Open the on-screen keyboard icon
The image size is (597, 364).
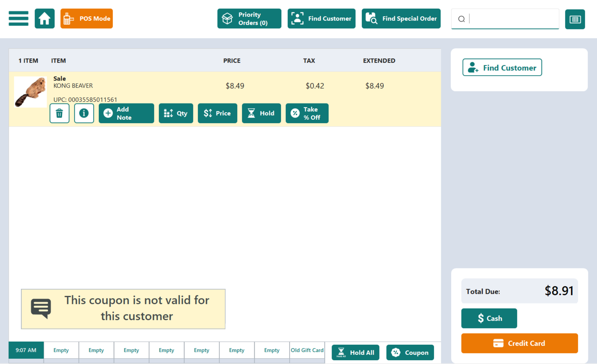pyautogui.click(x=575, y=19)
